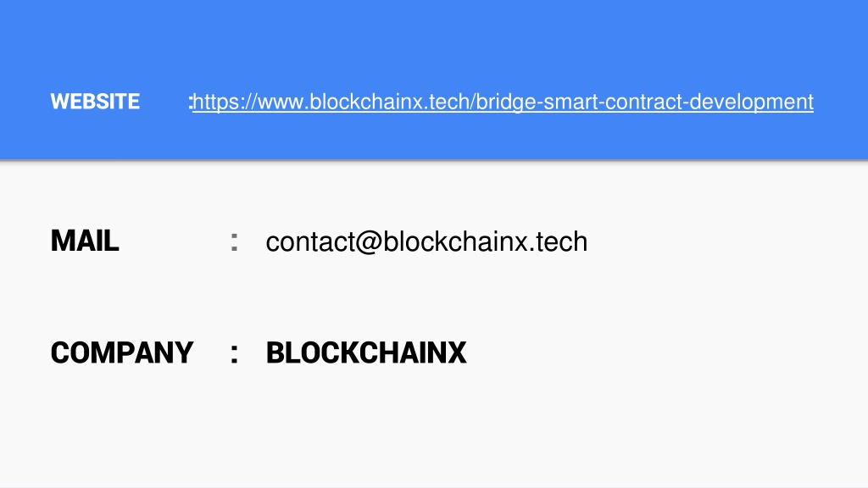Viewport: 868px width, 488px height.
Task: Click 'blockchainx.tech' domain in the email address
Action: click(x=485, y=241)
